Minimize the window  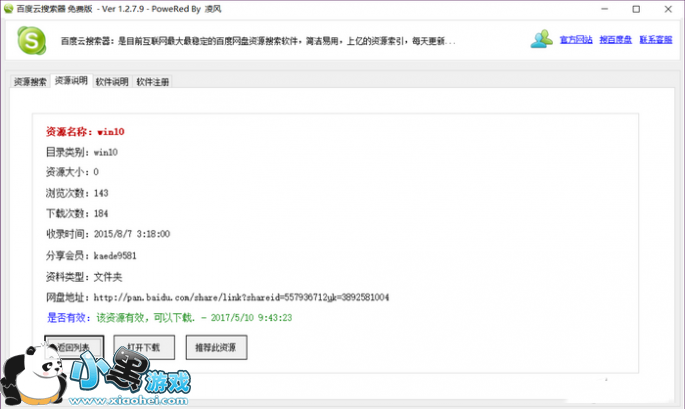coord(605,9)
